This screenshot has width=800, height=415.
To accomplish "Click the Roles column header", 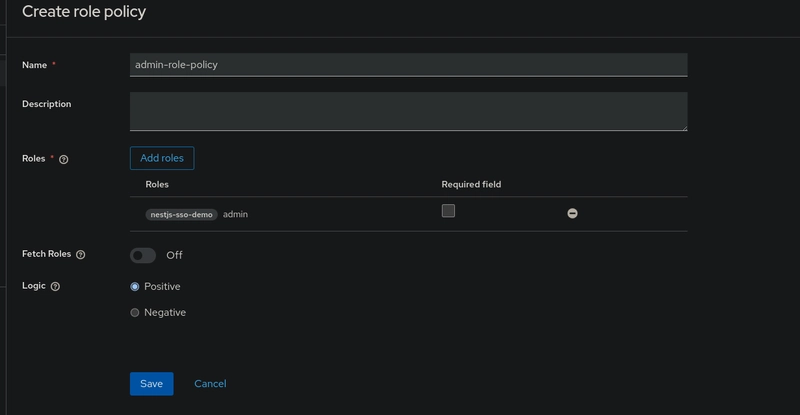I will pyautogui.click(x=157, y=184).
